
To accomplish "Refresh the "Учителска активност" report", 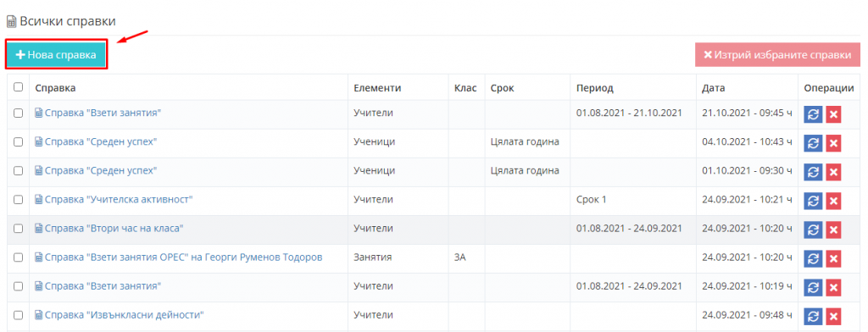I will [x=813, y=201].
